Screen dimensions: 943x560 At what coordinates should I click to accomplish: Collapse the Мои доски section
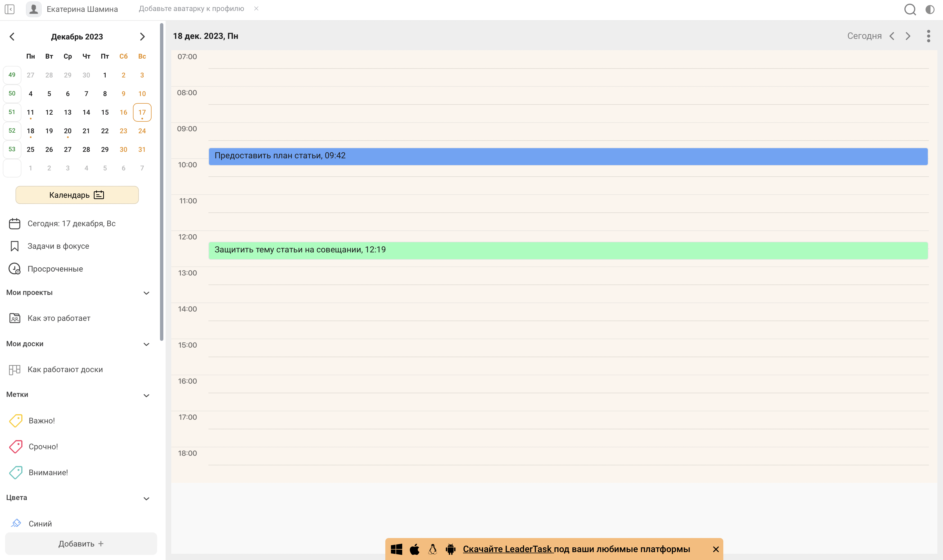(146, 344)
